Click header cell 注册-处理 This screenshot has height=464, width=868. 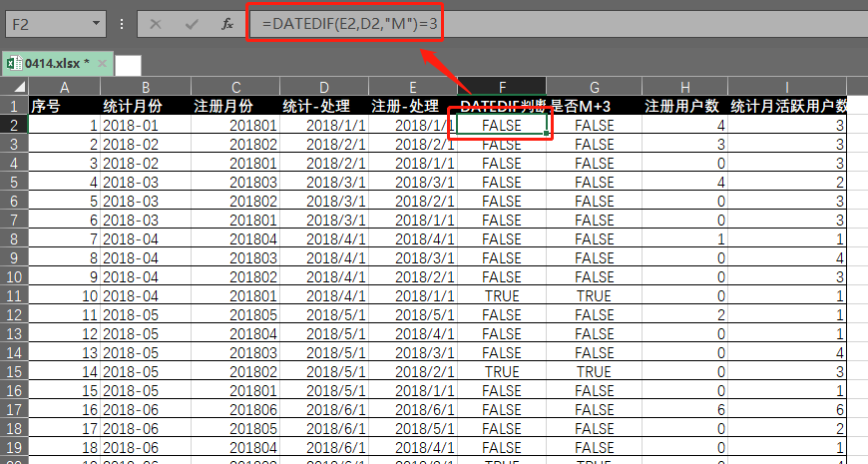coord(412,106)
